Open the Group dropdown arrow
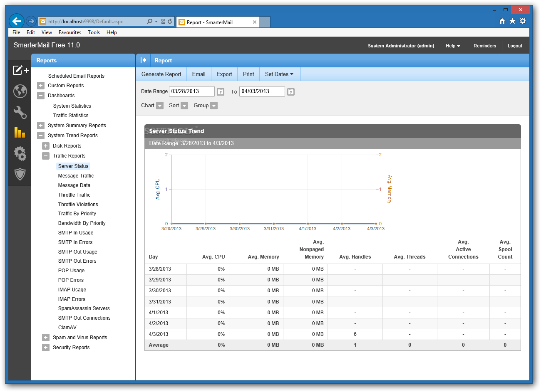Viewport: 541px width, 392px height. click(x=214, y=106)
